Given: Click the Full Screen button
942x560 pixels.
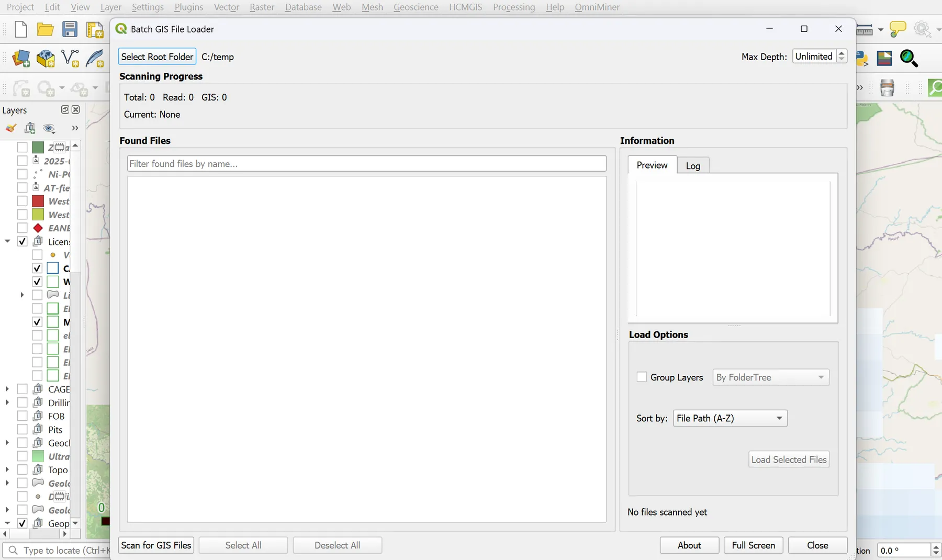Looking at the screenshot, I should 753,545.
